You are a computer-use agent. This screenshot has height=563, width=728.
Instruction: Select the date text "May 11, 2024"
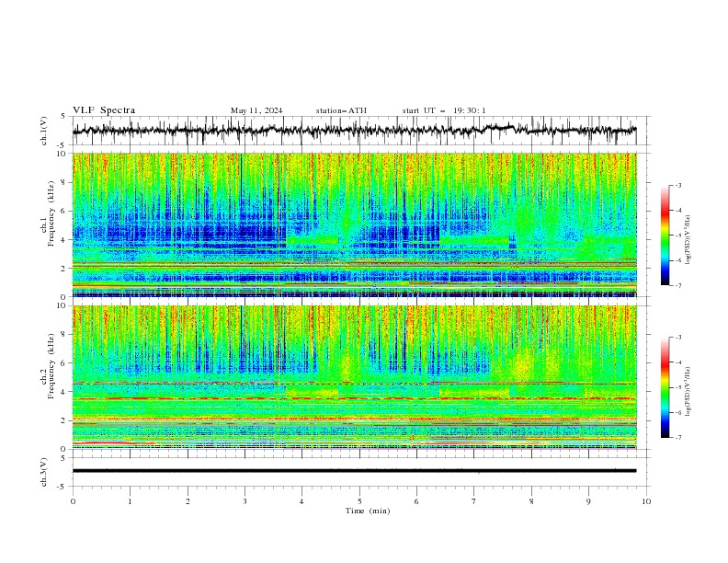[256, 110]
